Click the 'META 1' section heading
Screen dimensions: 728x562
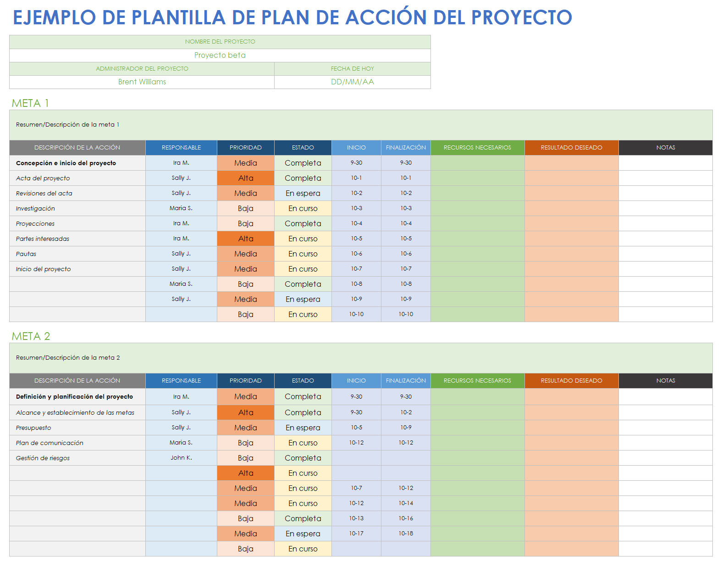click(30, 103)
